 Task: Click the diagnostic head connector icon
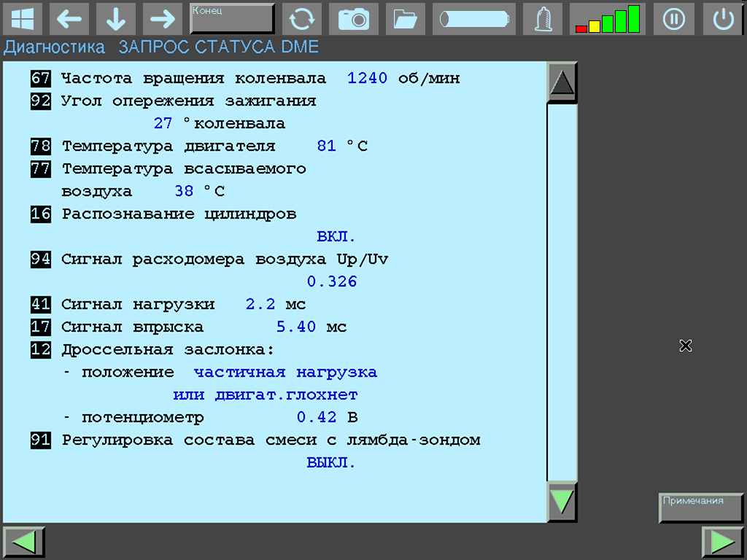tap(543, 19)
